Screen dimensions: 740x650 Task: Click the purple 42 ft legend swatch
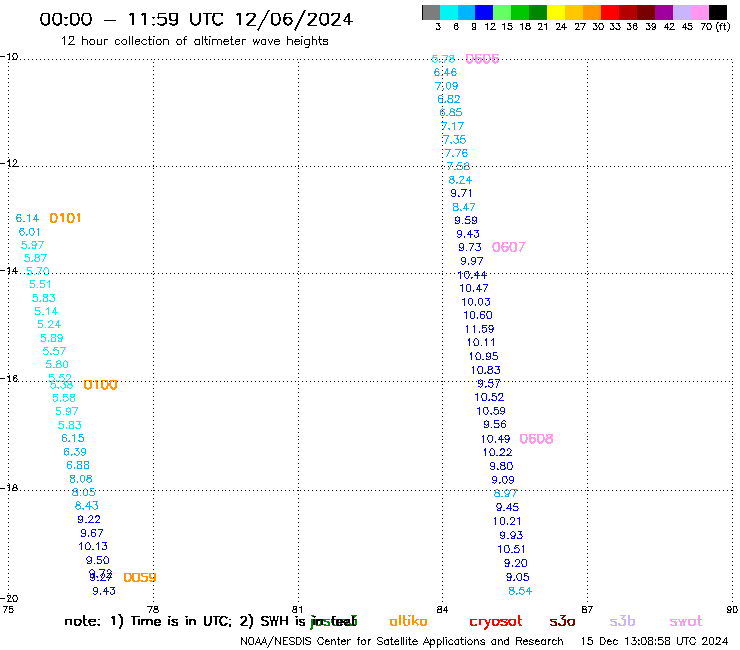[x=663, y=12]
